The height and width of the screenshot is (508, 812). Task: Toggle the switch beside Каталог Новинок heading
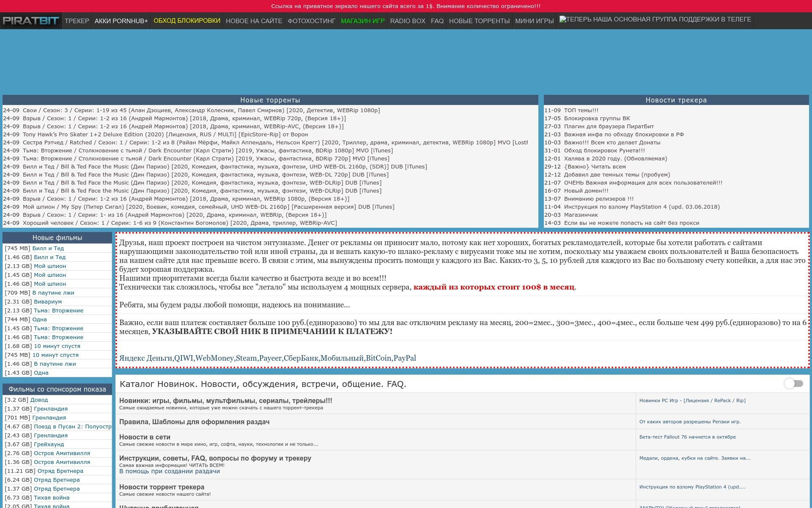coord(793,384)
